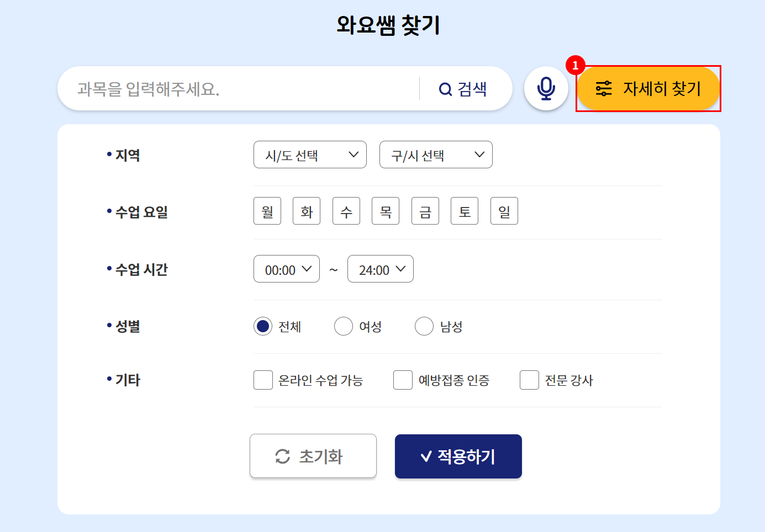Pick the 일 weekday button

[x=504, y=211]
